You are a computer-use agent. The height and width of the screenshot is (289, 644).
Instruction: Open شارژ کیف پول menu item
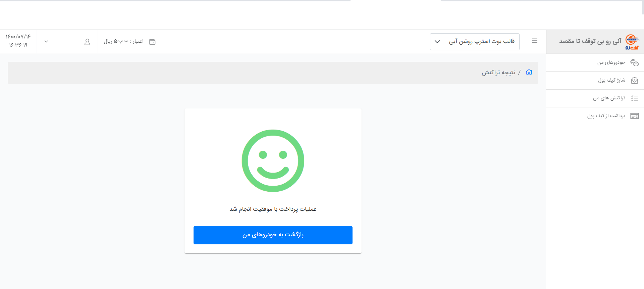click(595, 81)
